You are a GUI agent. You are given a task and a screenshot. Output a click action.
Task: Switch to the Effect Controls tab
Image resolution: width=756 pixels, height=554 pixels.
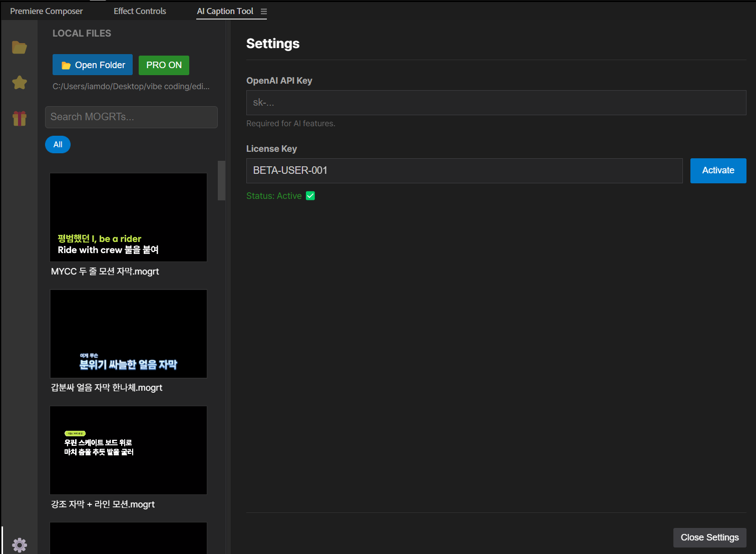point(140,11)
